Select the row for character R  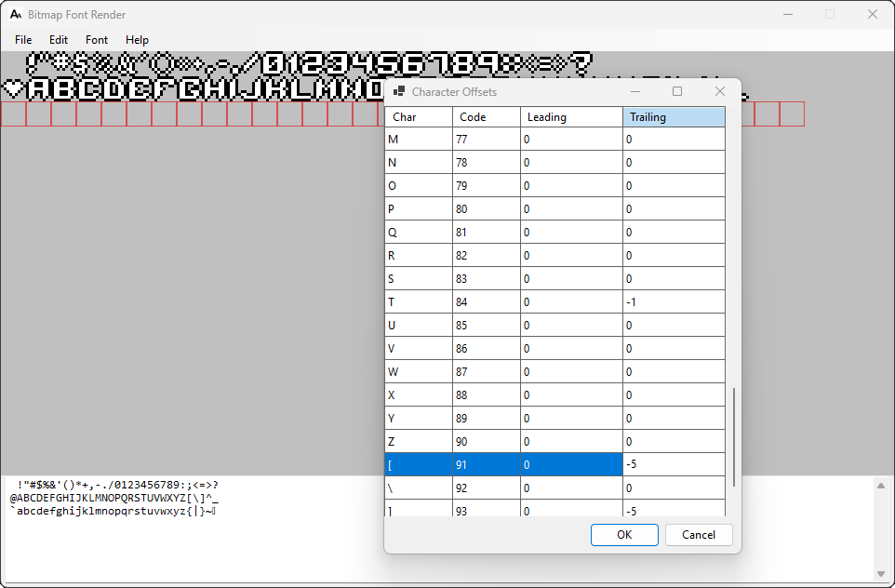click(555, 256)
